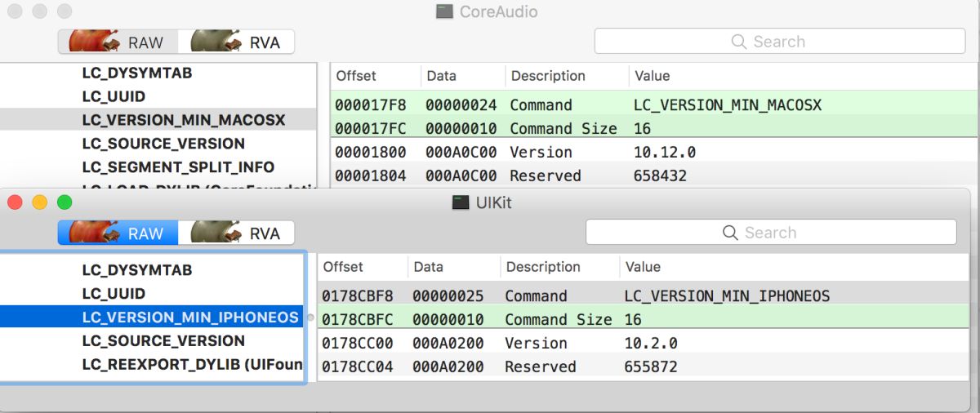Screen dimensions: 980x413
Task: Click the magnifier icon in CoreAudio search
Action: pos(739,42)
